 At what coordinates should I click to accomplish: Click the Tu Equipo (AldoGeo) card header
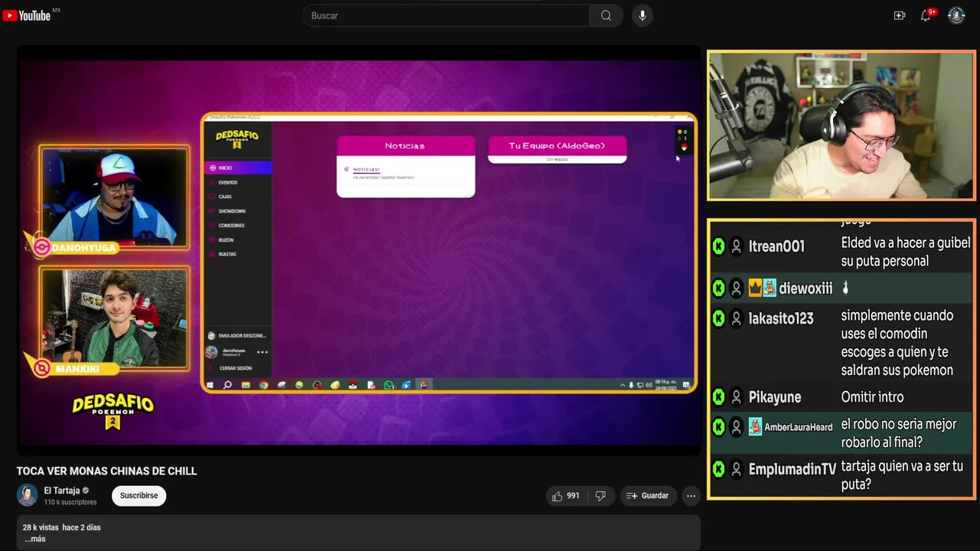point(557,145)
